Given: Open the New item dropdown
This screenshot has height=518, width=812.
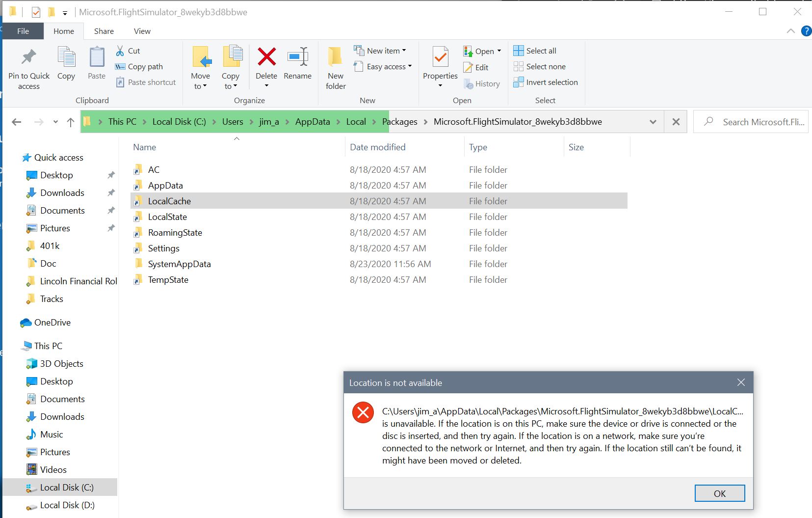Looking at the screenshot, I should tap(380, 51).
